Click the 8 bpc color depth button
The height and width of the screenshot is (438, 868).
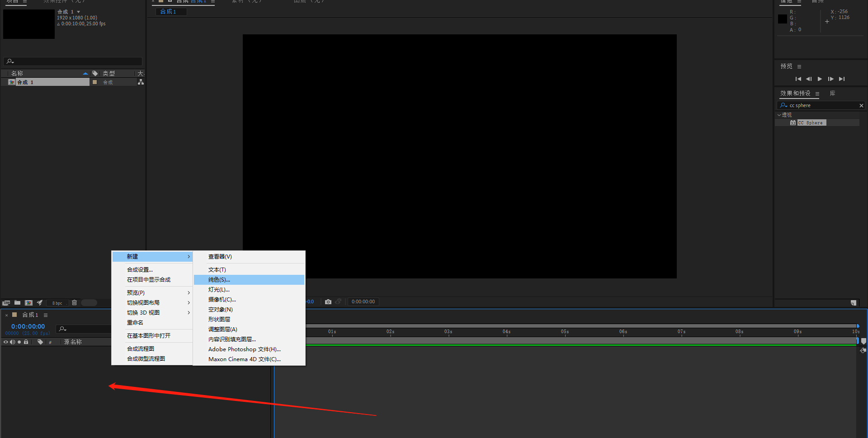coord(57,303)
